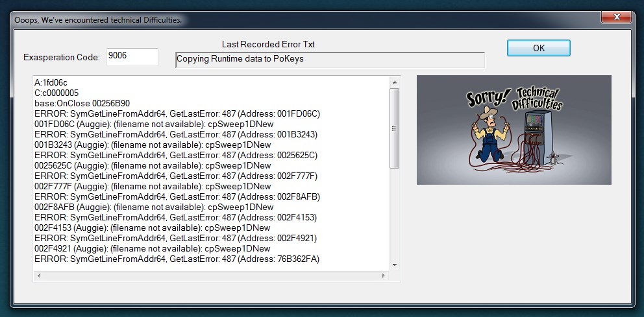Click the Exasperation Code field showing 9006

pos(132,56)
